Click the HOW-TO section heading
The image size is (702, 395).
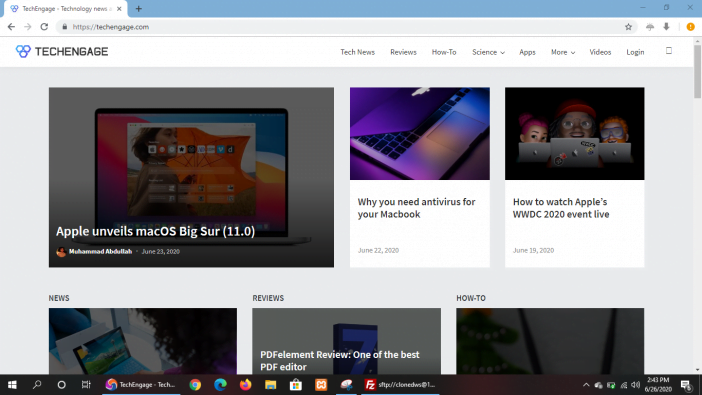471,298
